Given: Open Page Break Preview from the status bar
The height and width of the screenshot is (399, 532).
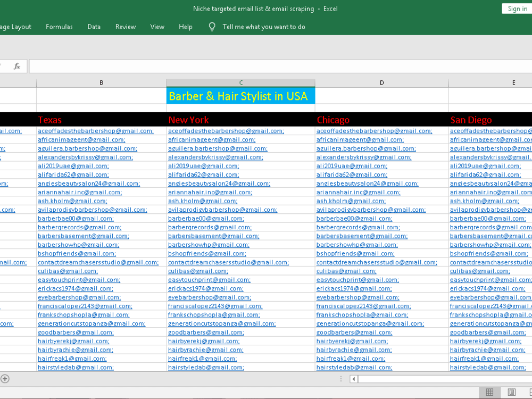Looking at the screenshot, I should 530,392.
